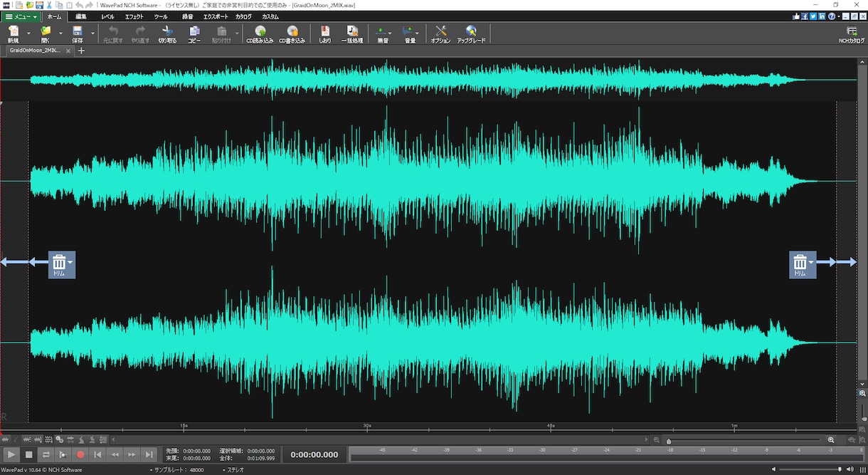
Task: Toggle loop playback mode
Action: 46,454
